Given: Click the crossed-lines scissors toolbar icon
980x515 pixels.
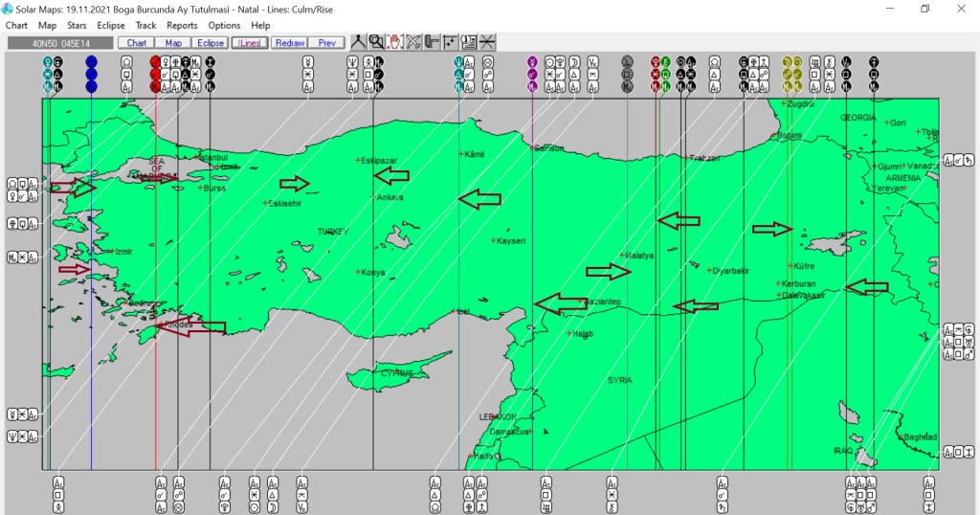Looking at the screenshot, I should (x=413, y=42).
